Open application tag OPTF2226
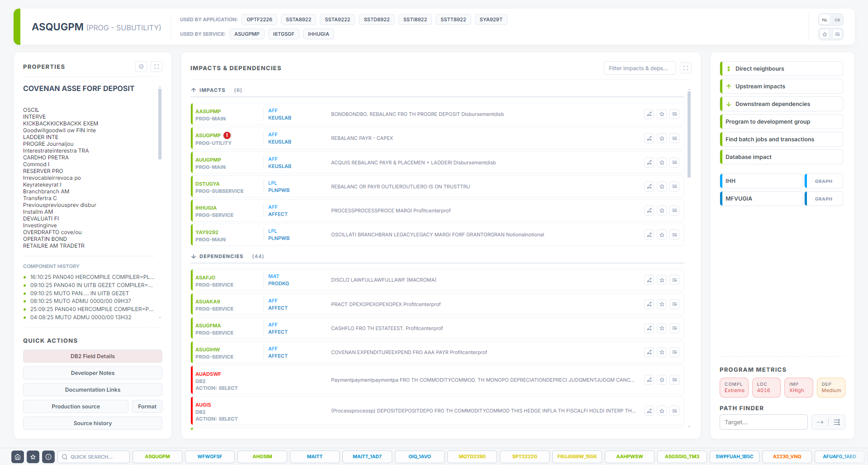 pyautogui.click(x=260, y=19)
